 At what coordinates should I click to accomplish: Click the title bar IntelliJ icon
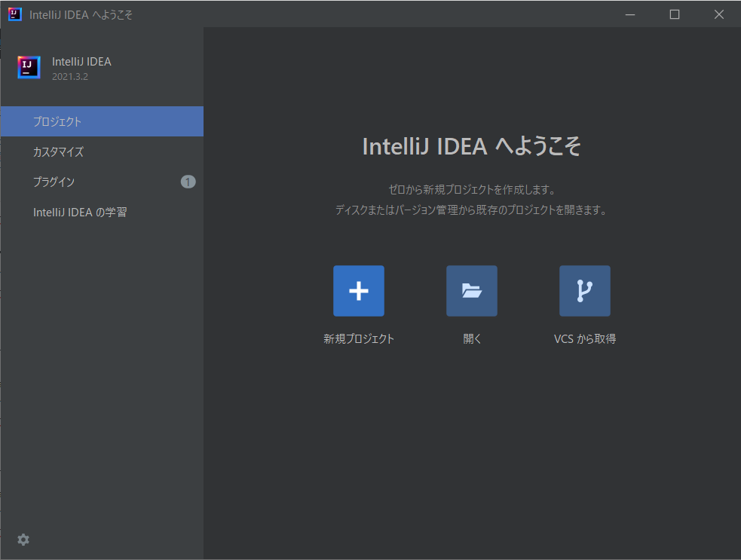14,14
